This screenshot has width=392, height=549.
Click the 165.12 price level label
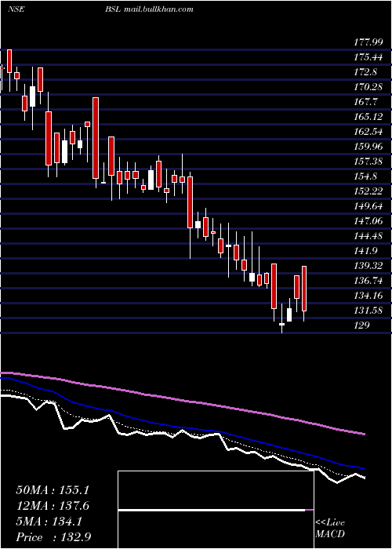(x=368, y=116)
